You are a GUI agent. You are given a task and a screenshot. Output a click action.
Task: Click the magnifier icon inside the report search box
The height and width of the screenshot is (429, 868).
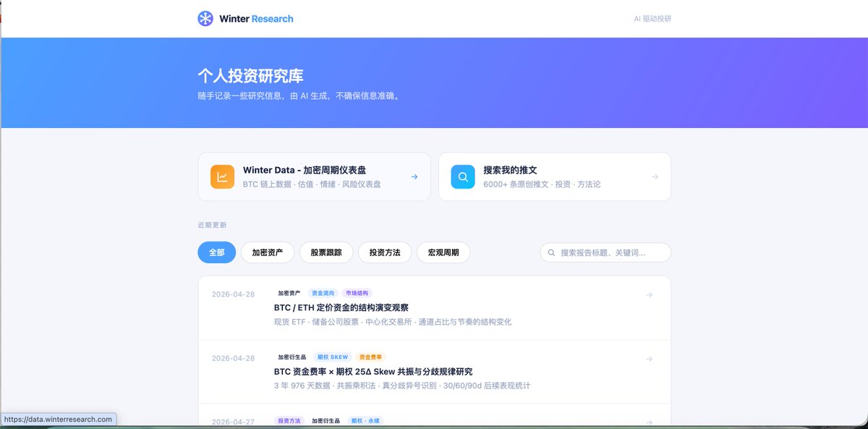[x=552, y=252]
